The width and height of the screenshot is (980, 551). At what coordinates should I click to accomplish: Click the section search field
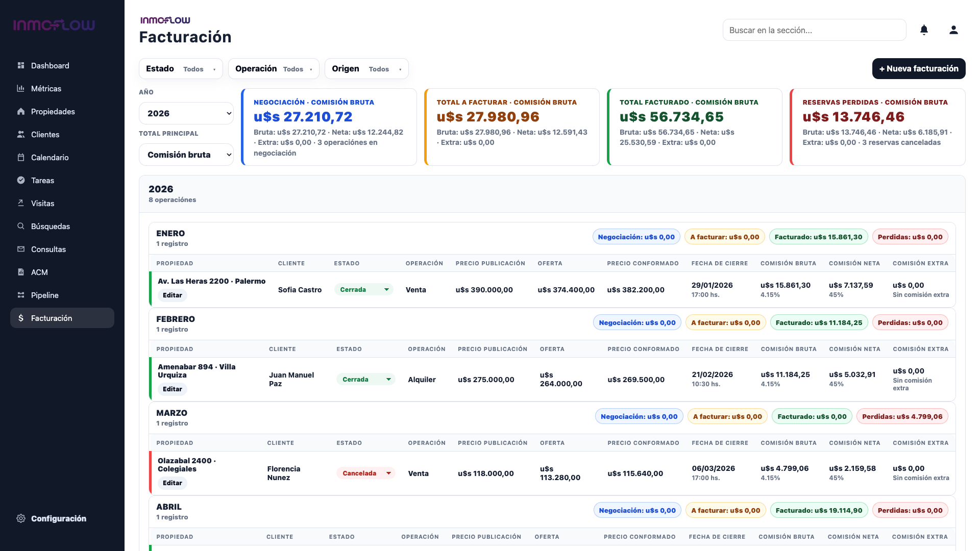814,30
